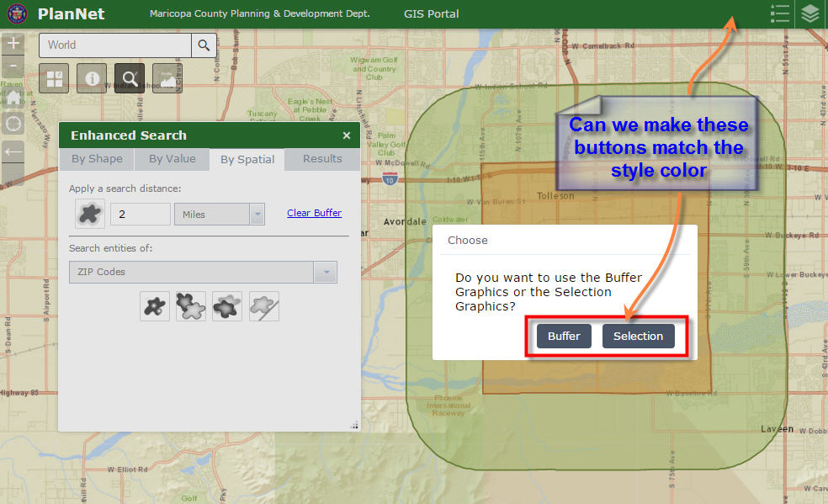Image resolution: width=828 pixels, height=504 pixels.
Task: Click the Maricopa County Planning & Development text
Action: [259, 13]
